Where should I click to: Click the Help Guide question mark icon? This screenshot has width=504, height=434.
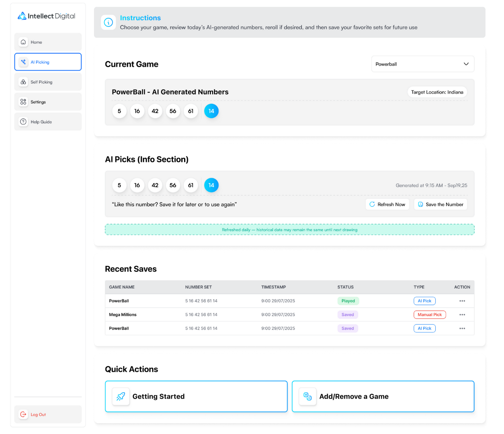click(23, 122)
